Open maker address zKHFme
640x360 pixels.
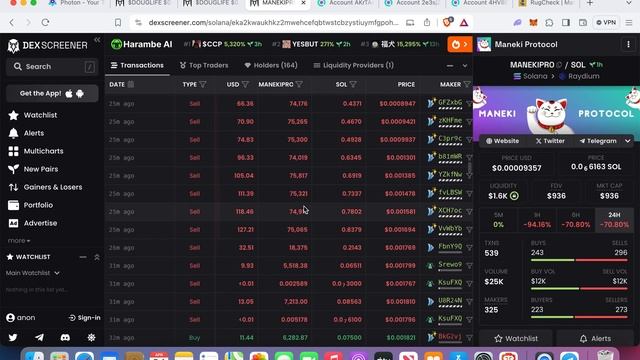(x=450, y=121)
